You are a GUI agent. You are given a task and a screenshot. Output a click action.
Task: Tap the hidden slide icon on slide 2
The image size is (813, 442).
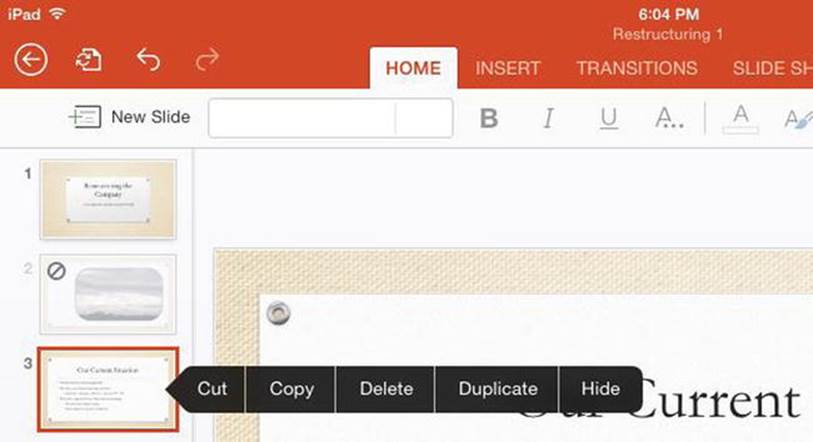pos(56,271)
